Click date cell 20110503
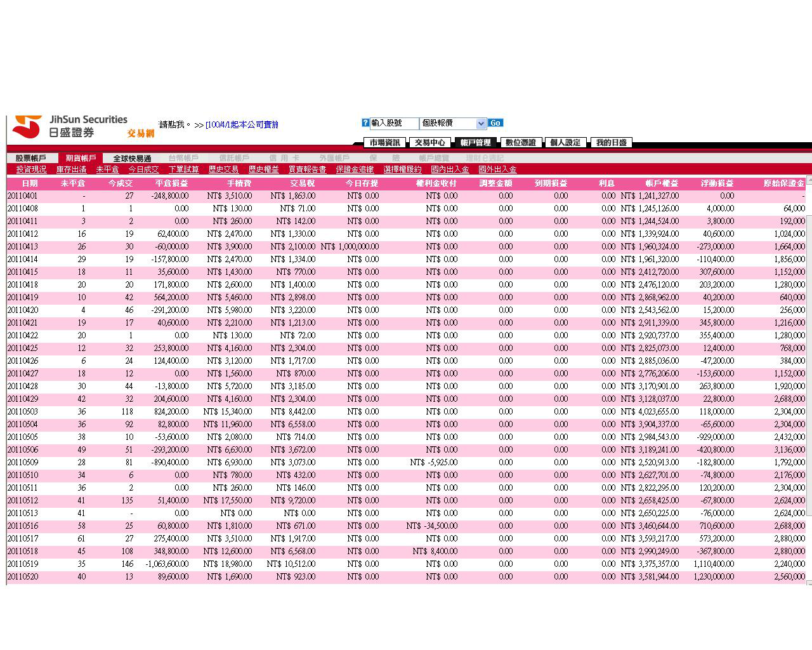 pyautogui.click(x=23, y=412)
